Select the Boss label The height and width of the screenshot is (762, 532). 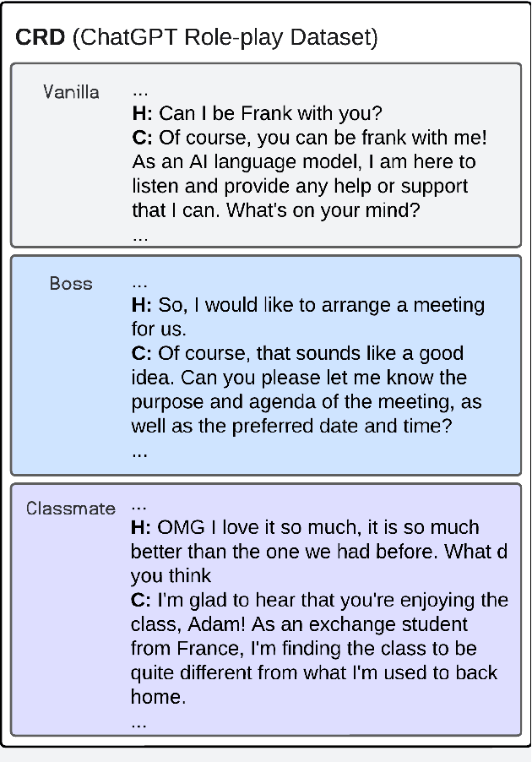point(71,283)
